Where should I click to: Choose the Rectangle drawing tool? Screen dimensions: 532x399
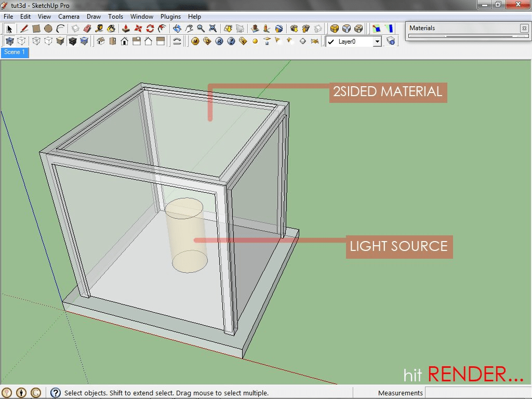[36, 29]
